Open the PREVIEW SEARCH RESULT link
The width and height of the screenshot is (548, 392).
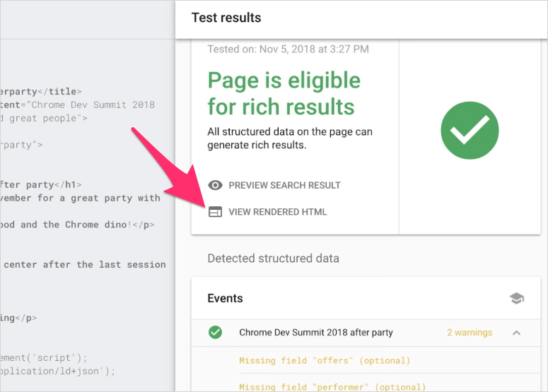coord(284,185)
